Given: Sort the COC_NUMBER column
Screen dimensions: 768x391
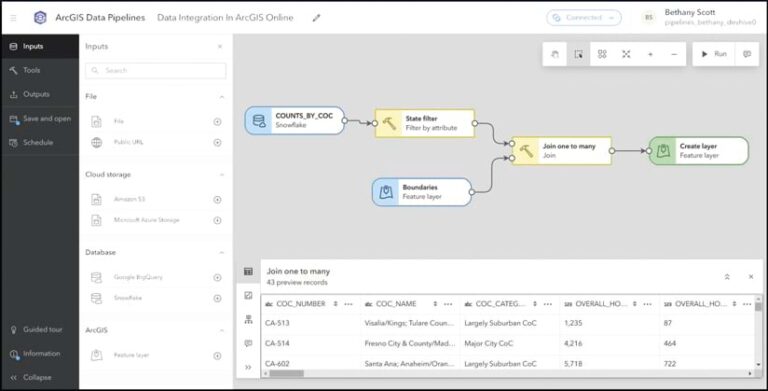Looking at the screenshot, I should pos(336,304).
